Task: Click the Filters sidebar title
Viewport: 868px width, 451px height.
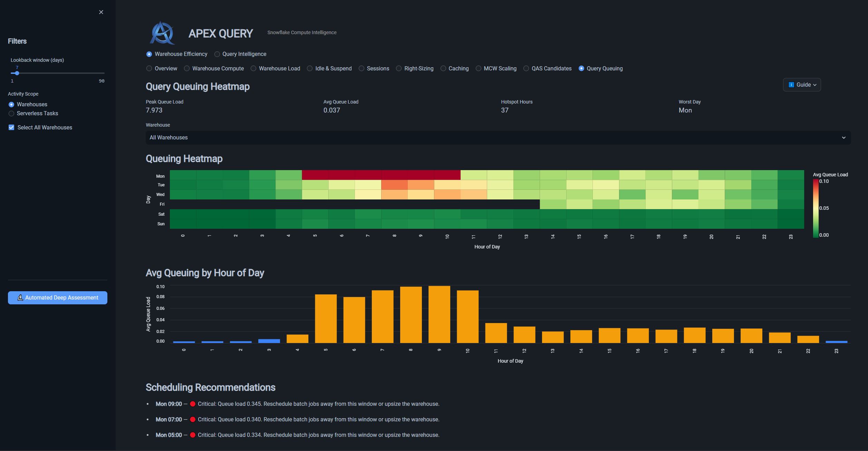Action: pos(17,41)
